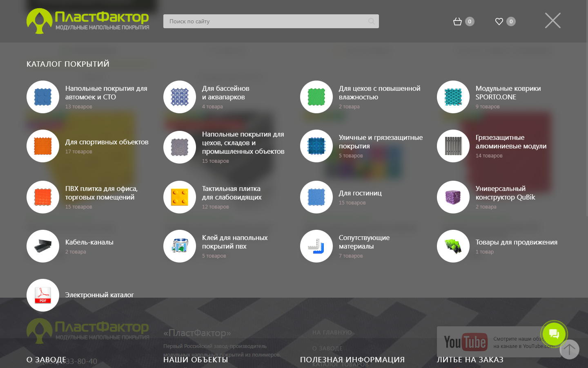Click the shopping basket icon
This screenshot has height=368, width=588.
point(457,22)
